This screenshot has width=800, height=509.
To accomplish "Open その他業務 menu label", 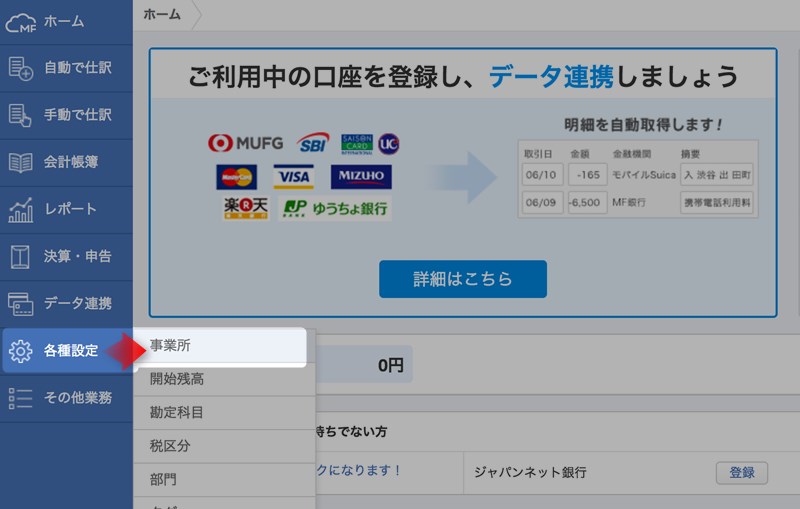I will (78, 397).
